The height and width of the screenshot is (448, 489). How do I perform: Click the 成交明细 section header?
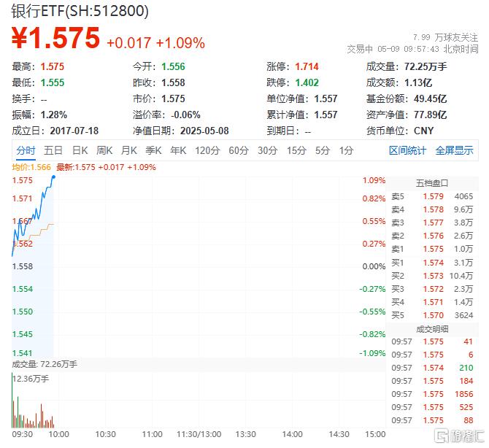(x=432, y=329)
